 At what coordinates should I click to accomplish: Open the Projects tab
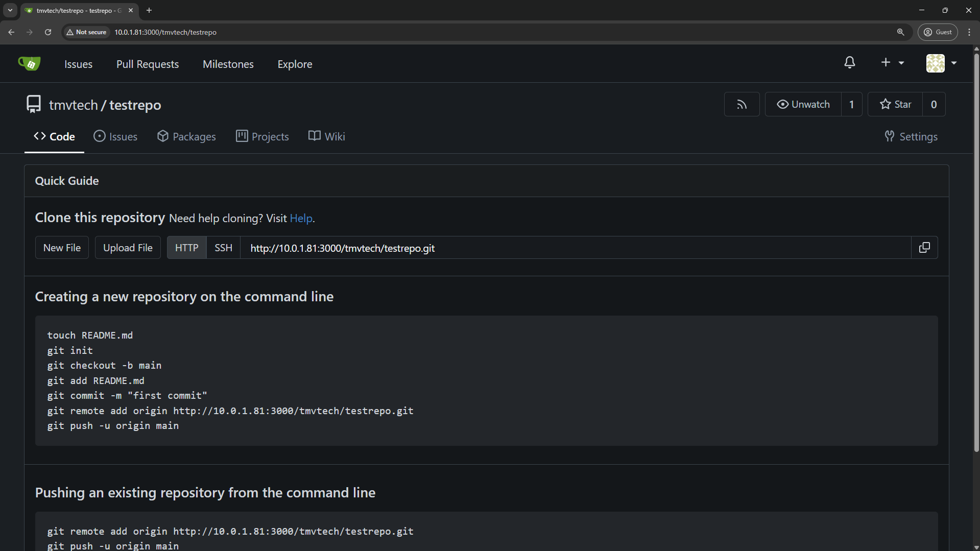click(262, 136)
